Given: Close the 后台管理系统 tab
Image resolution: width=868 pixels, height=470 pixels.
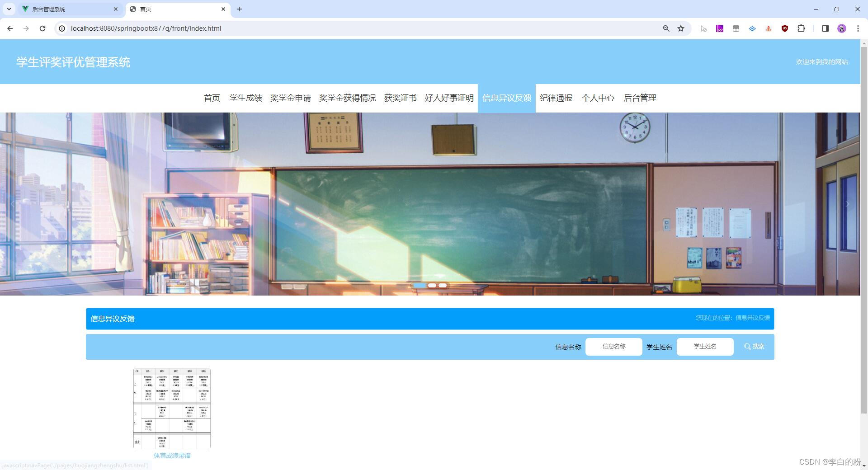Looking at the screenshot, I should click(x=116, y=9).
